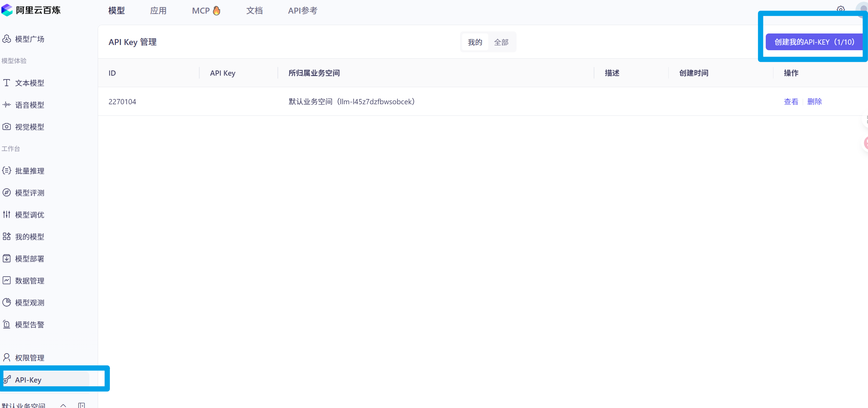
Task: Open settings gear in top bar
Action: [840, 9]
